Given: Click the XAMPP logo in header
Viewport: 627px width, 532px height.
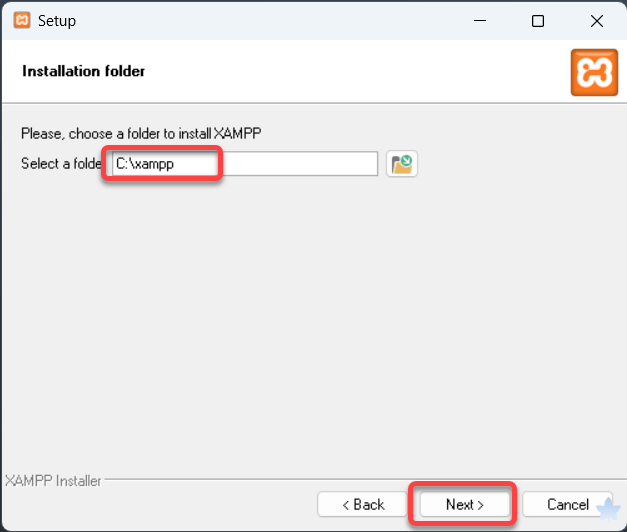Looking at the screenshot, I should (x=594, y=72).
